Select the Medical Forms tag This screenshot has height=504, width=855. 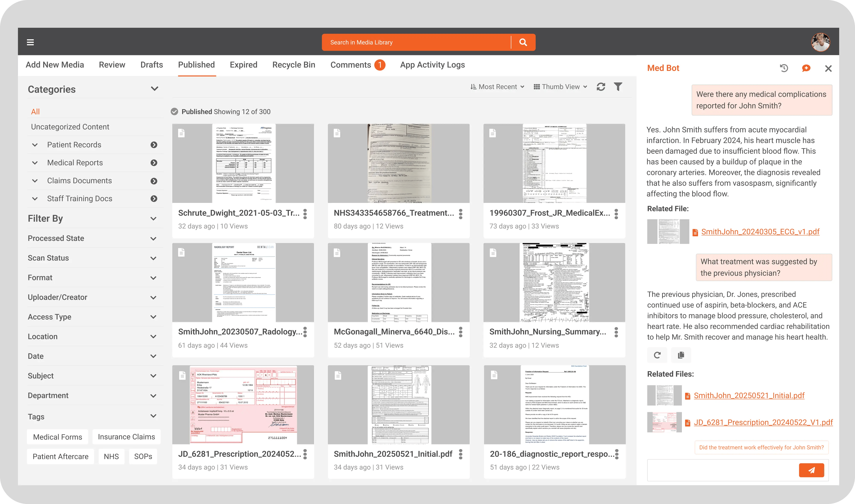click(57, 437)
